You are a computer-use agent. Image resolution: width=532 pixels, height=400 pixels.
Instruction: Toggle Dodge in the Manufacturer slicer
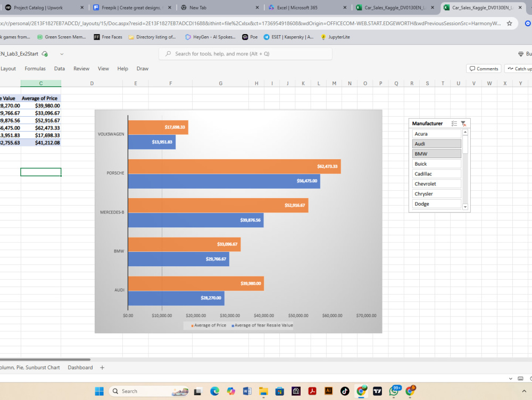click(x=437, y=204)
